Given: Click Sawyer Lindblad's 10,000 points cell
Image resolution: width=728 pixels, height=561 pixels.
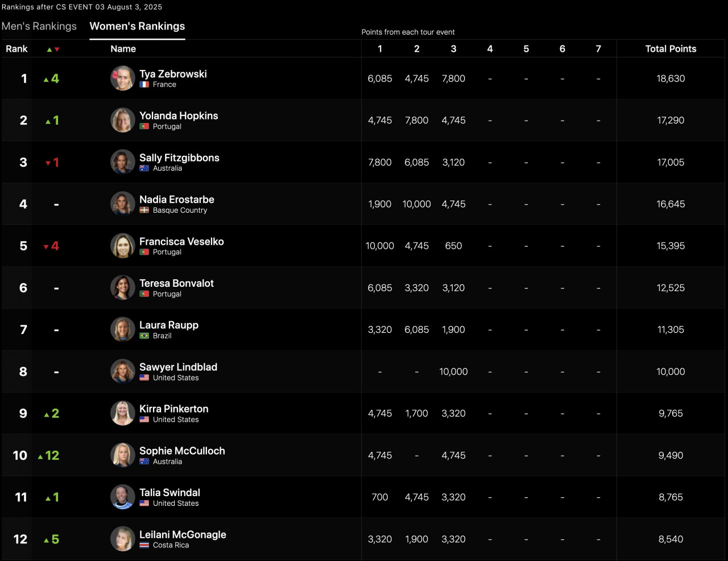Looking at the screenshot, I should click(x=453, y=372).
